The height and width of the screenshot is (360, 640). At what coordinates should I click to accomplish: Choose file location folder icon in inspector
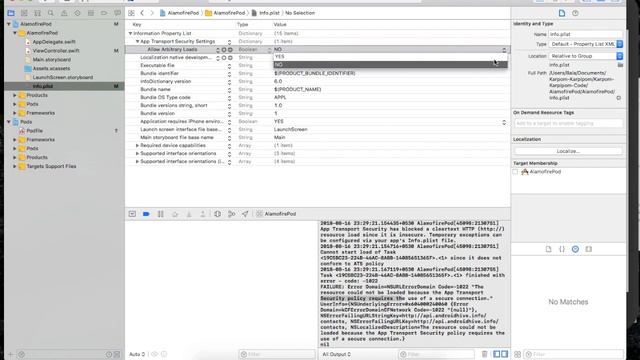(620, 65)
